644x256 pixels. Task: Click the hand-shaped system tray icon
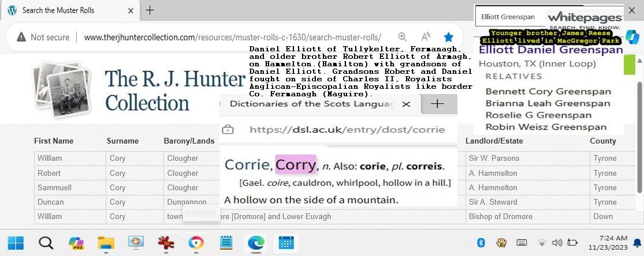[501, 243]
